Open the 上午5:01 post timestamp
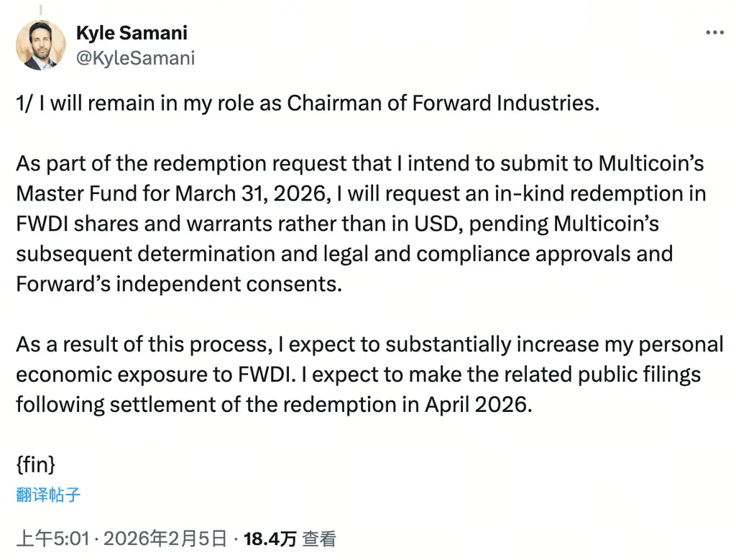This screenshot has height=560, width=736. point(53,539)
